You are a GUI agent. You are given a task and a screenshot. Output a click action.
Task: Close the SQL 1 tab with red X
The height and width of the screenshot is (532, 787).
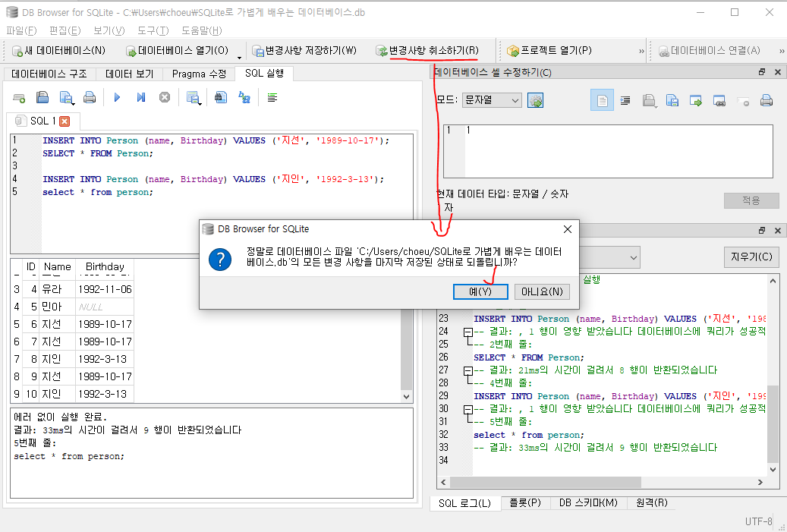(65, 121)
